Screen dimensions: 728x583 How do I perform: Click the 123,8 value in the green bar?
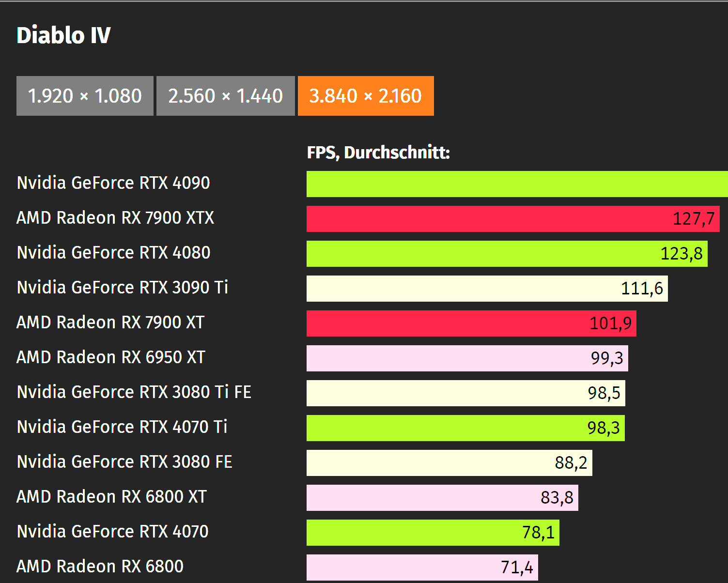682,254
